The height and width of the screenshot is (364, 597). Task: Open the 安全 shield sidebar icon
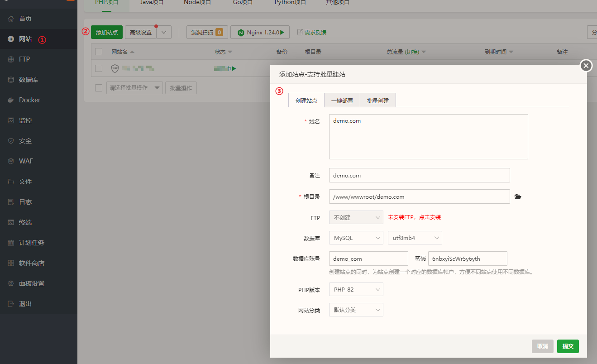pyautogui.click(x=11, y=141)
